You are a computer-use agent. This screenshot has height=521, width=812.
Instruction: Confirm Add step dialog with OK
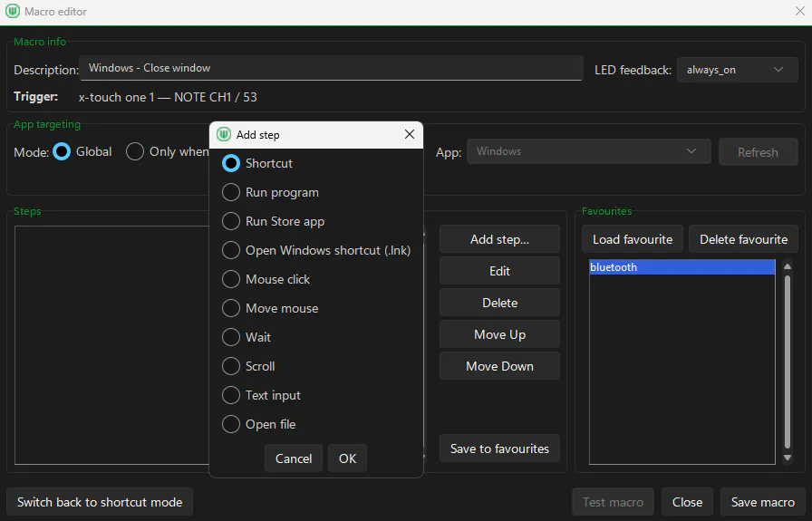(347, 458)
